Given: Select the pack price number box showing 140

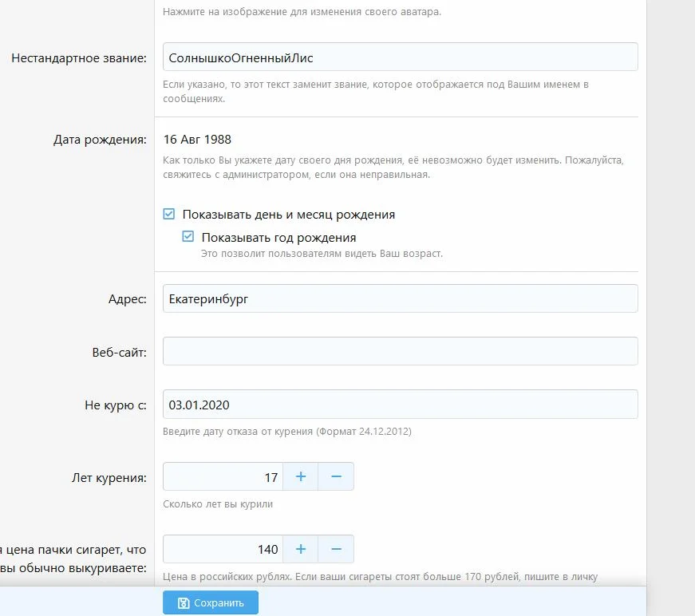Looking at the screenshot, I should [x=223, y=549].
